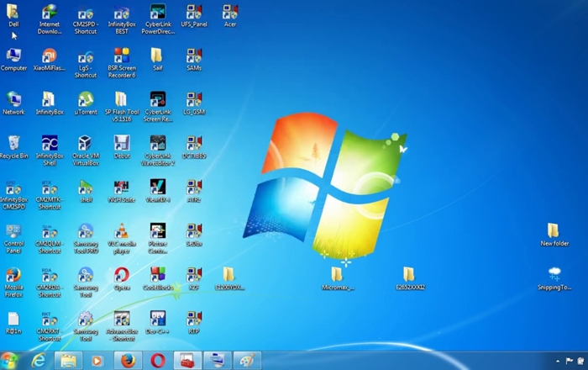Open Oracle VM VirtualBox

(86, 151)
